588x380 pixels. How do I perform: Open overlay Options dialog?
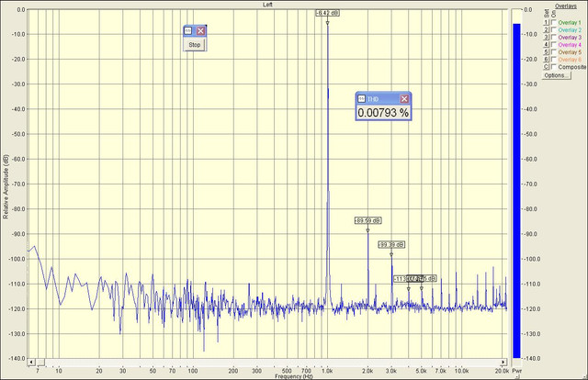tap(557, 75)
